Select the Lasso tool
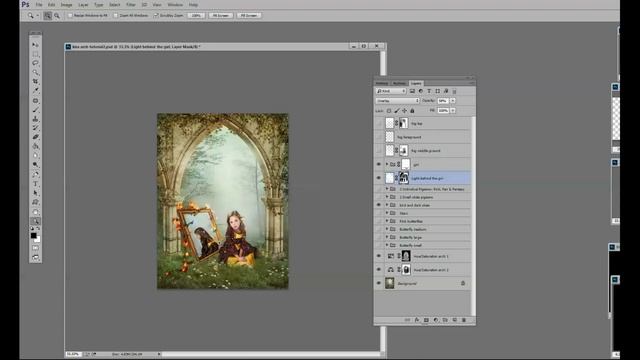This screenshot has width=640, height=360. (x=36, y=63)
